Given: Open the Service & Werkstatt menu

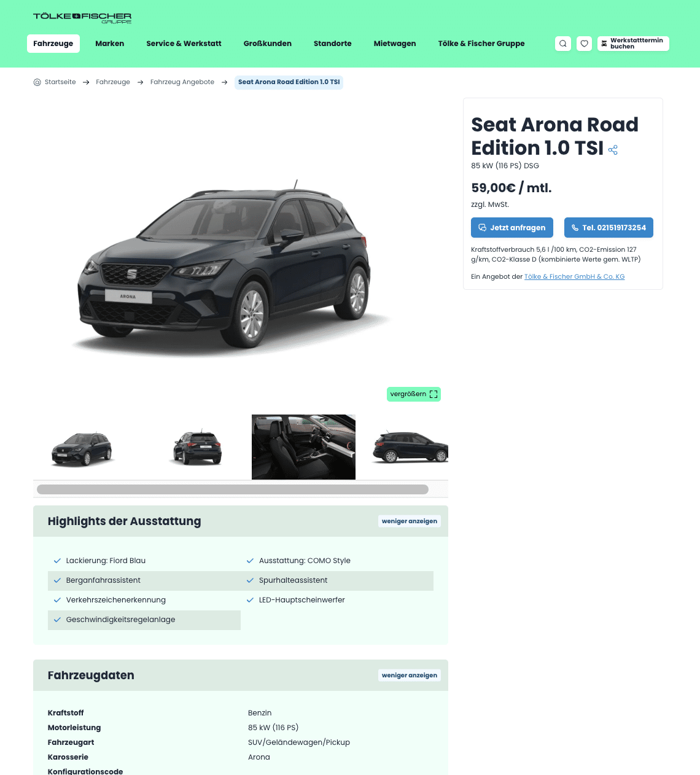Looking at the screenshot, I should [x=184, y=44].
